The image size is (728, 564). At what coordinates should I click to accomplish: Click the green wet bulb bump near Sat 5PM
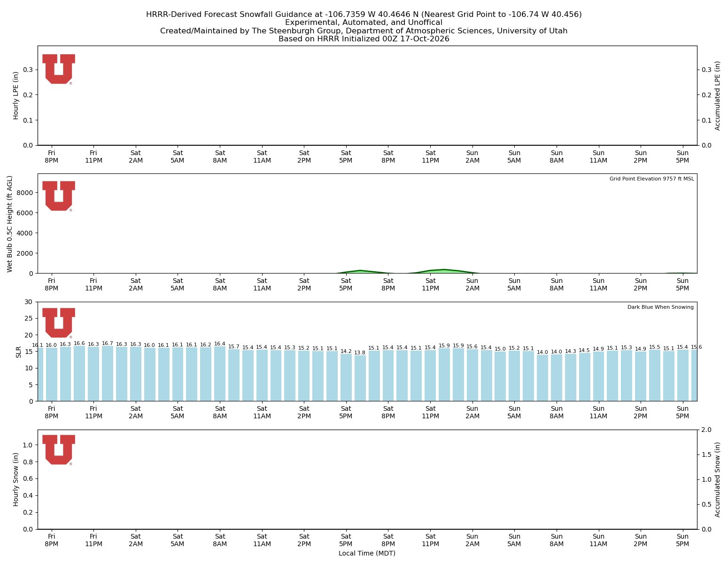(x=360, y=272)
